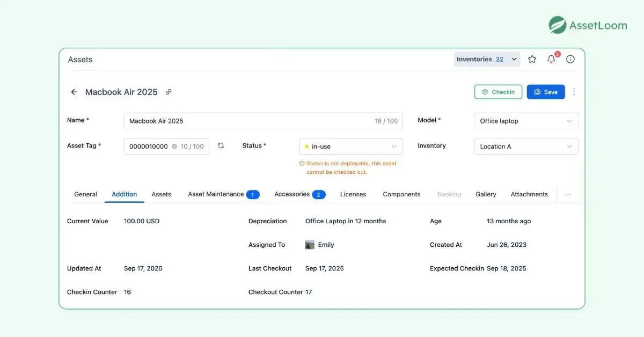Copy asset link with the chain icon
The height and width of the screenshot is (337, 644).
pyautogui.click(x=169, y=92)
